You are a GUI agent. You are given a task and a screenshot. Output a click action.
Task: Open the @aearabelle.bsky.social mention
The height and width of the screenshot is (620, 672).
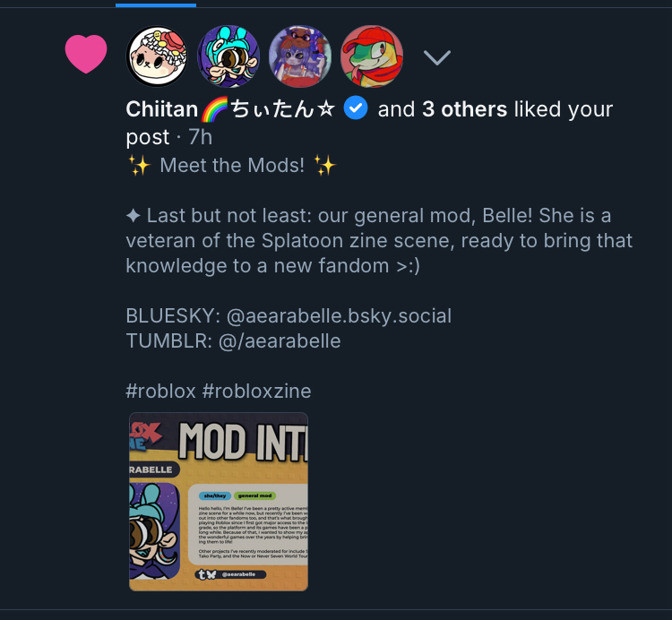[x=337, y=316]
